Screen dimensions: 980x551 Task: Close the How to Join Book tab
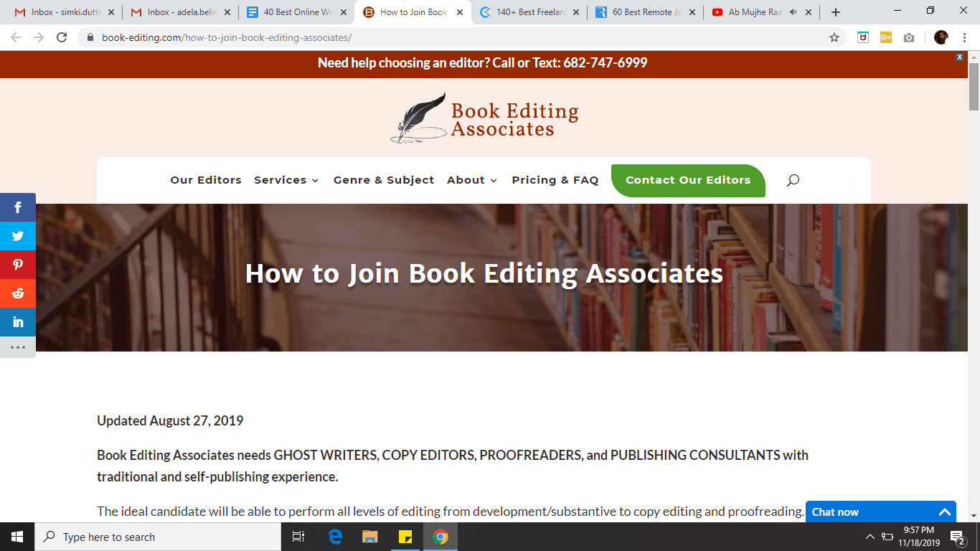pos(460,12)
